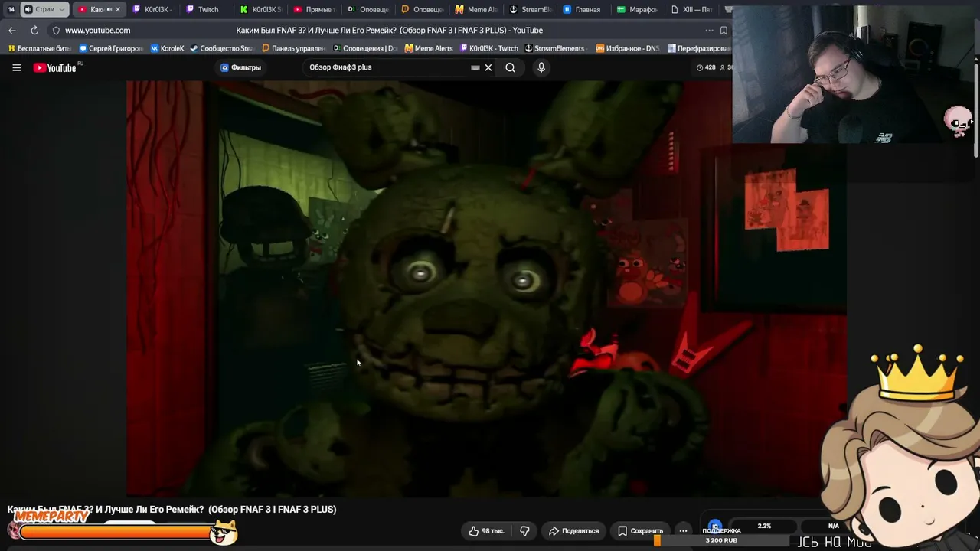This screenshot has height=551, width=980.
Task: Open the on-screen keyboard in search box
Action: (x=475, y=67)
